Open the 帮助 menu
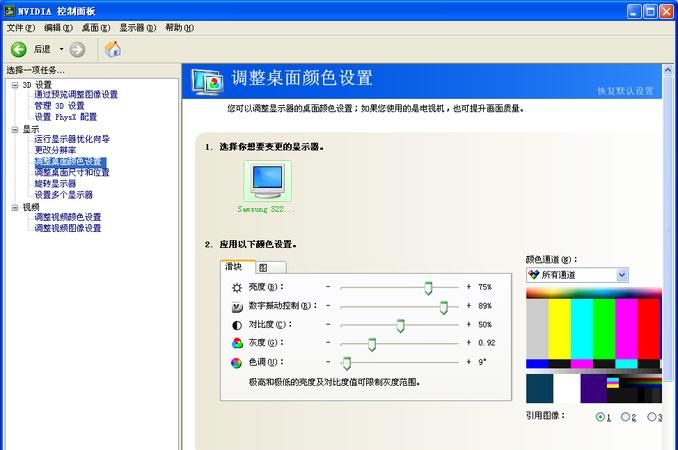The image size is (678, 450). coord(179,28)
